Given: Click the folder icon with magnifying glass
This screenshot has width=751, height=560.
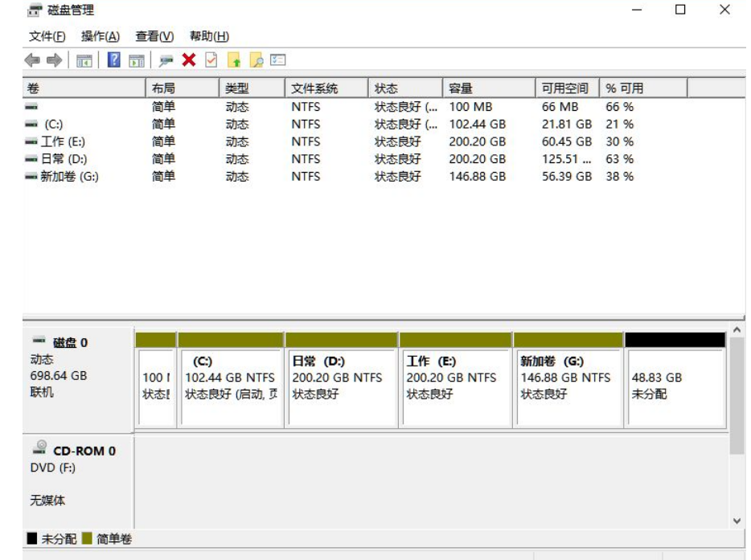Looking at the screenshot, I should (256, 60).
